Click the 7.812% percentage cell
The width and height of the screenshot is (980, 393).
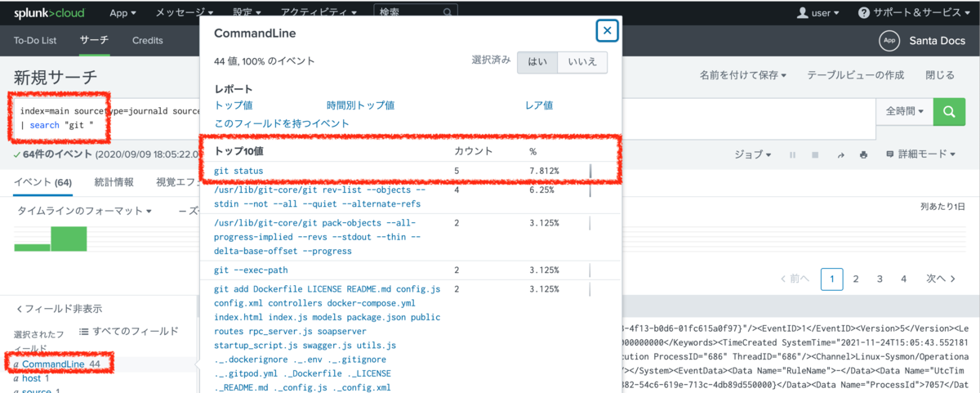tap(545, 171)
